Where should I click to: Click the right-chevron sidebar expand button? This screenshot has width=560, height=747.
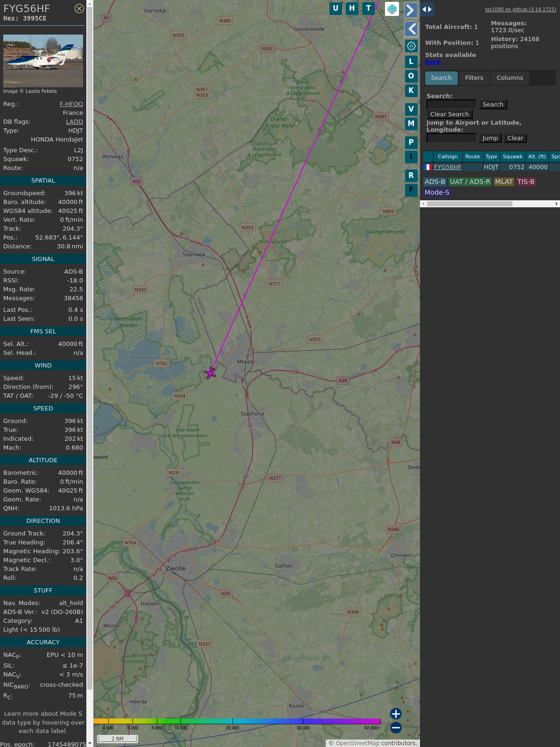pos(411,10)
